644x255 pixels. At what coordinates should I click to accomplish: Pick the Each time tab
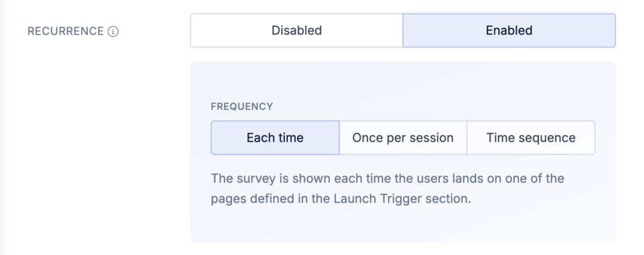coord(275,138)
